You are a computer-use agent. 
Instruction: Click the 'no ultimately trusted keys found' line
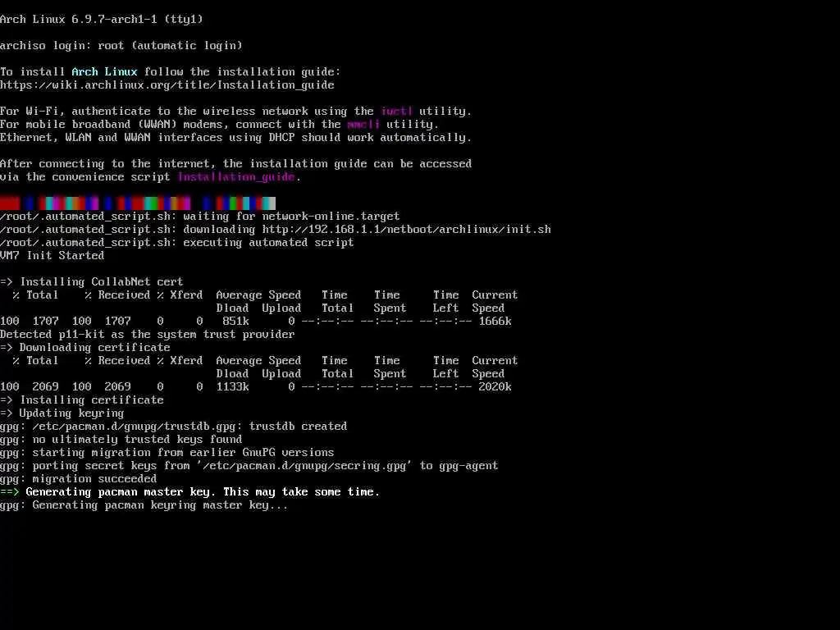point(121,440)
